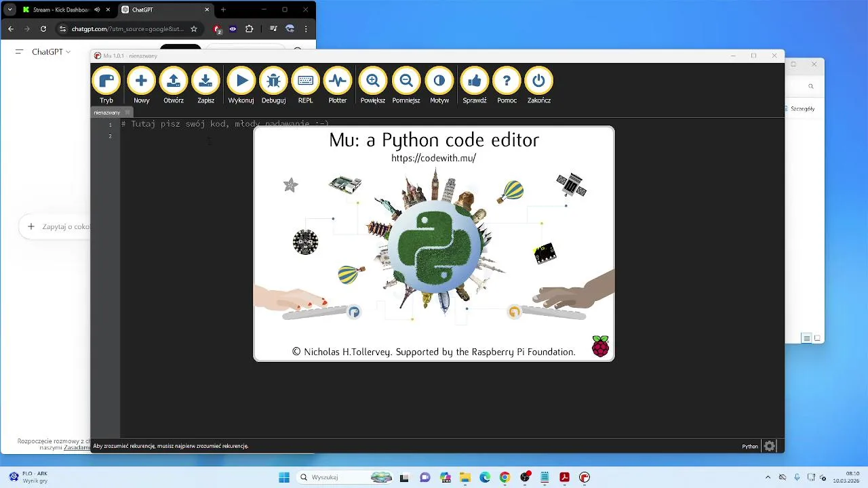This screenshot has height=488, width=868.
Task: Reload the ChatGPT page
Action: 43,29
